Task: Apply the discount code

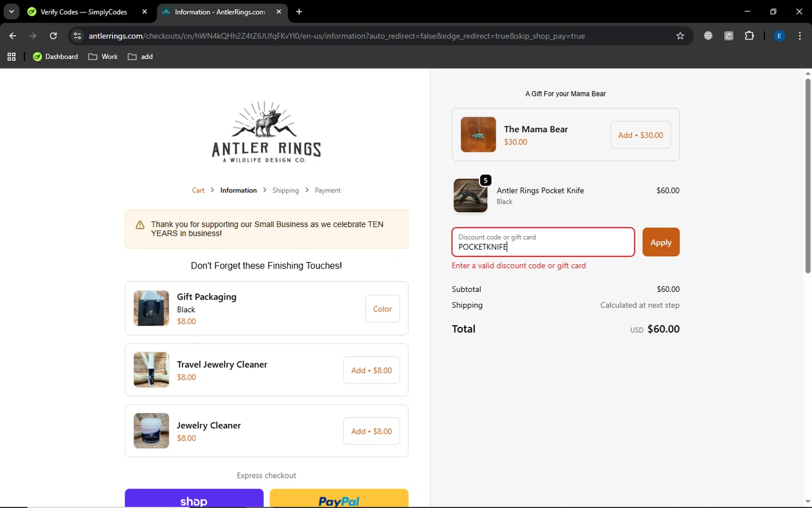Action: [661, 242]
